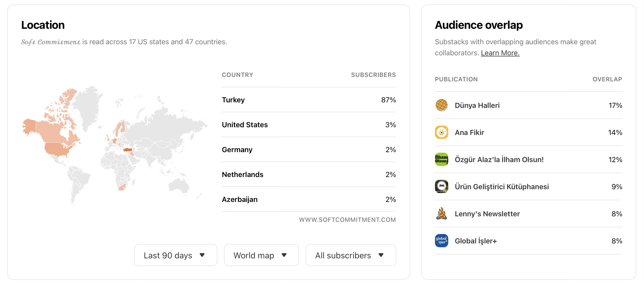Select the Azerbaijan country row
This screenshot has height=286, width=644.
pyautogui.click(x=309, y=199)
